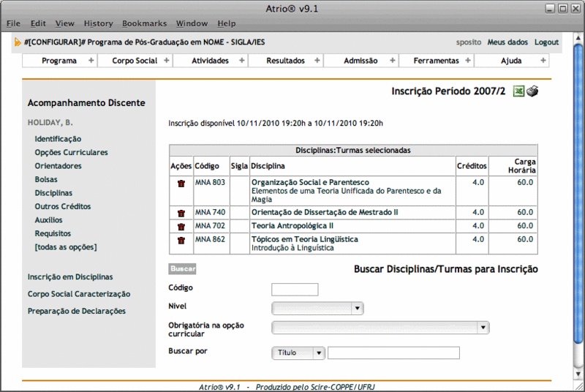Remove MNA 740 using its trash icon
This screenshot has width=585, height=392.
[181, 213]
